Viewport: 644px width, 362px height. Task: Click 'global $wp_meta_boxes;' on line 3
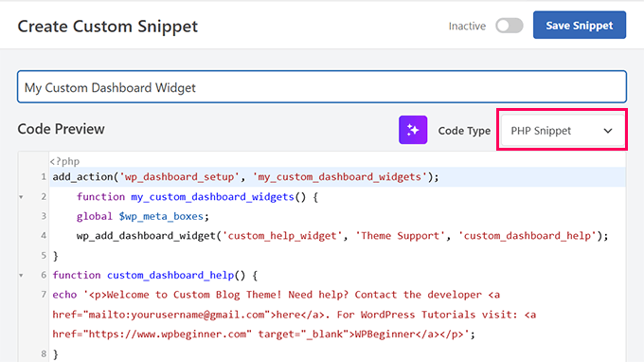142,217
